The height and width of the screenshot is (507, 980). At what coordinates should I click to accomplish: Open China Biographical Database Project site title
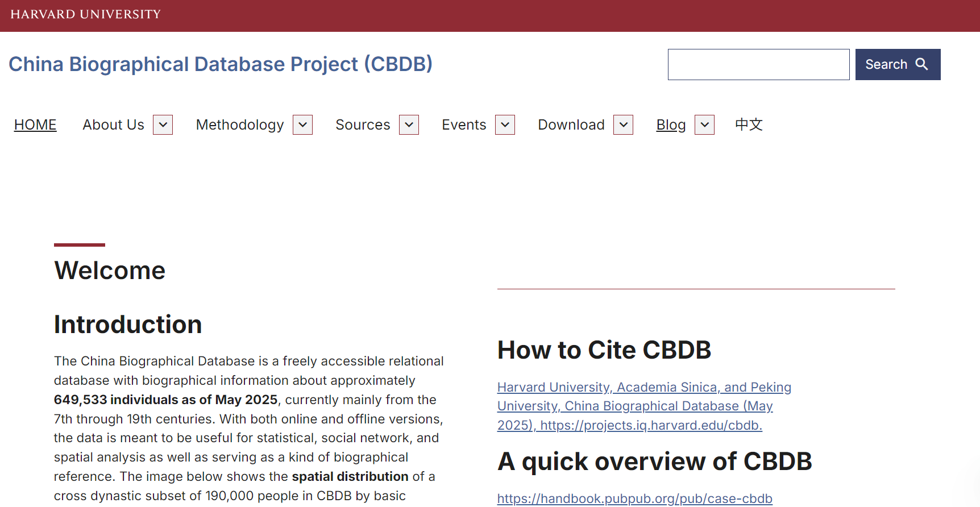click(221, 64)
